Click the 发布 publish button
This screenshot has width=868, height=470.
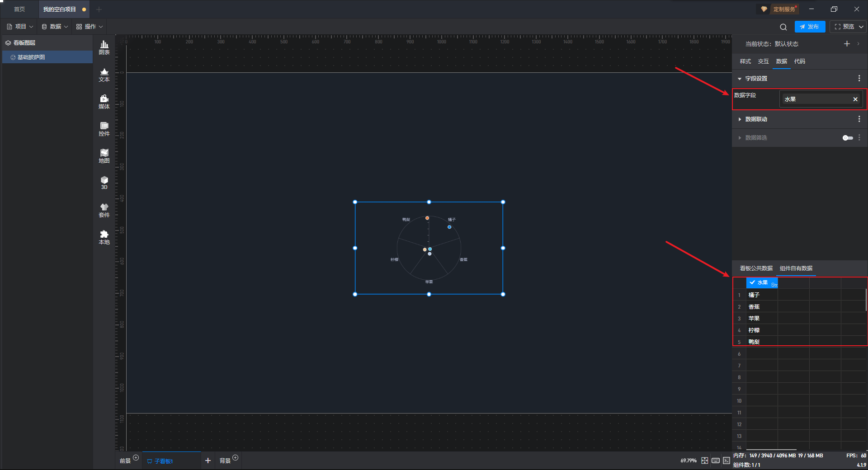(810, 27)
